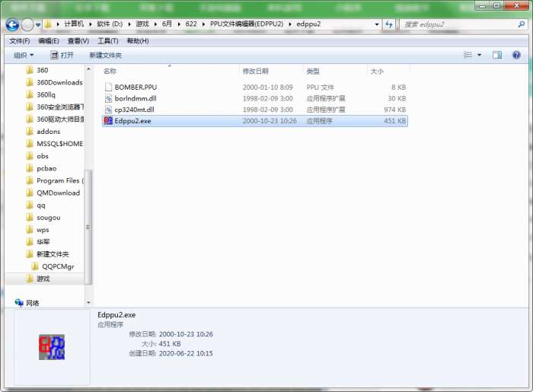Image resolution: width=533 pixels, height=392 pixels.
Task: Open the address bar history dropdown
Action: [x=376, y=24]
